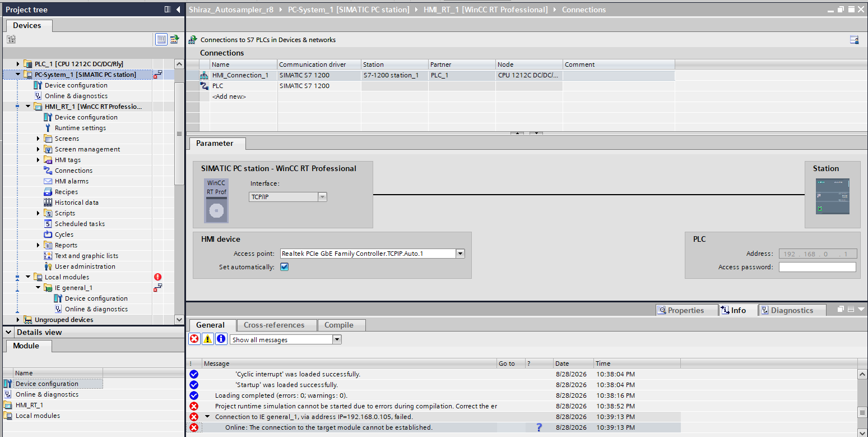Open the Interface TCP/IP dropdown
The image size is (868, 437).
click(322, 197)
